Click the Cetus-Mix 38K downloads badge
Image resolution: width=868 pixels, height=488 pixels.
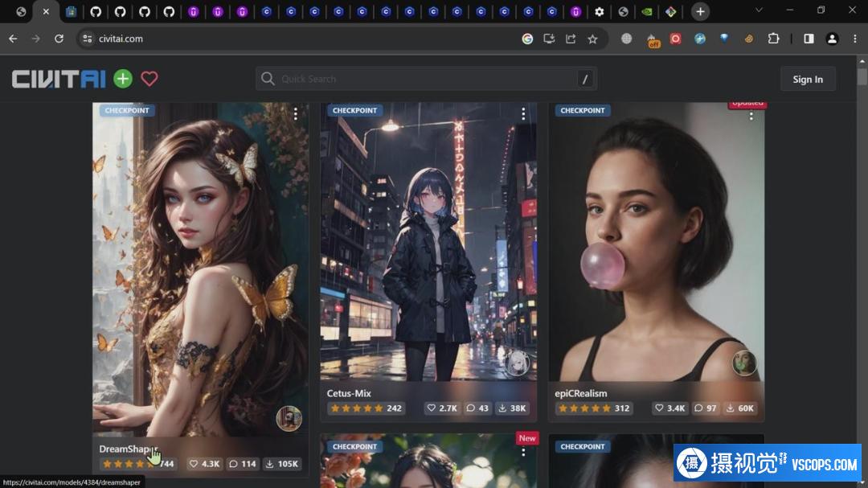512,408
